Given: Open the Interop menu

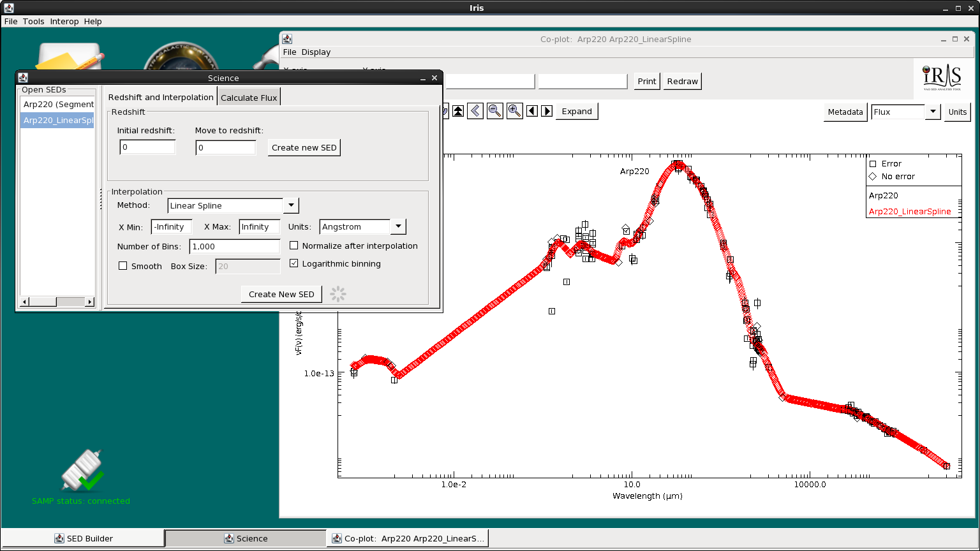Looking at the screenshot, I should [64, 21].
